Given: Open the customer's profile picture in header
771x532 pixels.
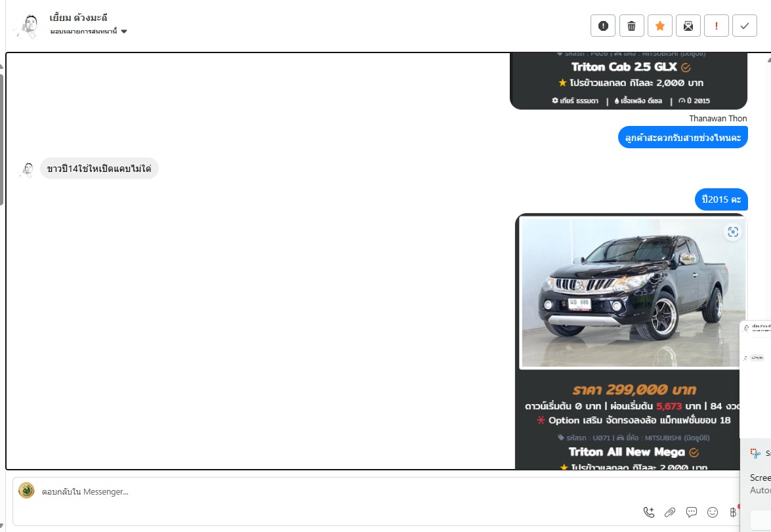Looking at the screenshot, I should pos(28,26).
